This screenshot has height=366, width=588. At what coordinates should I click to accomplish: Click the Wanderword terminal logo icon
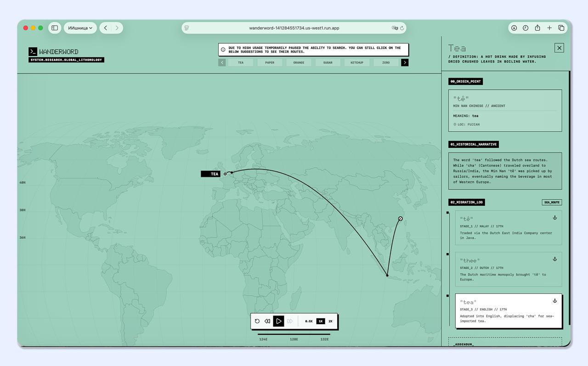(x=33, y=51)
